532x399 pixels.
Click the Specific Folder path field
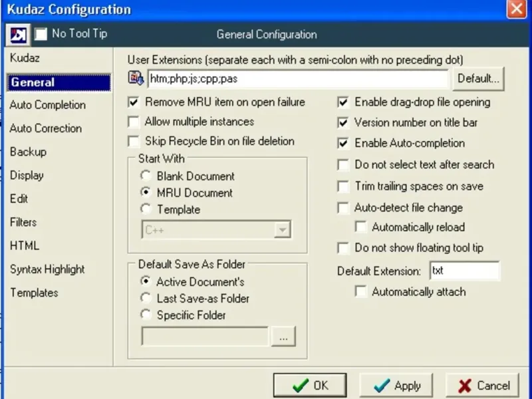(x=205, y=336)
